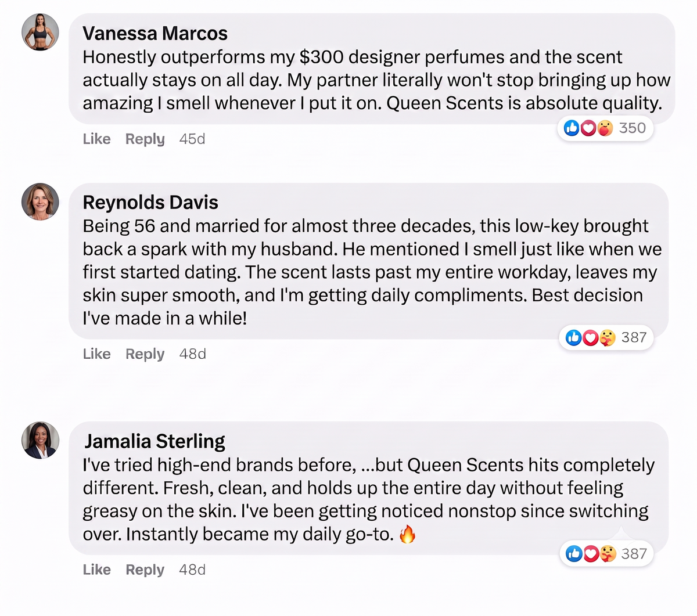Viewport: 697px width, 616px height.
Task: Click the heart reaction icon on Jamalia's comment
Action: click(591, 554)
